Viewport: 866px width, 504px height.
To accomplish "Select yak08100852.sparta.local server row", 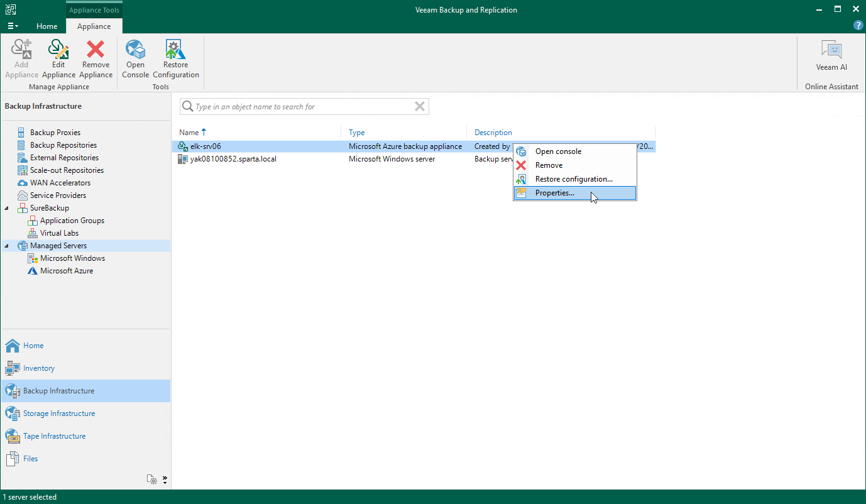I will point(414,159).
